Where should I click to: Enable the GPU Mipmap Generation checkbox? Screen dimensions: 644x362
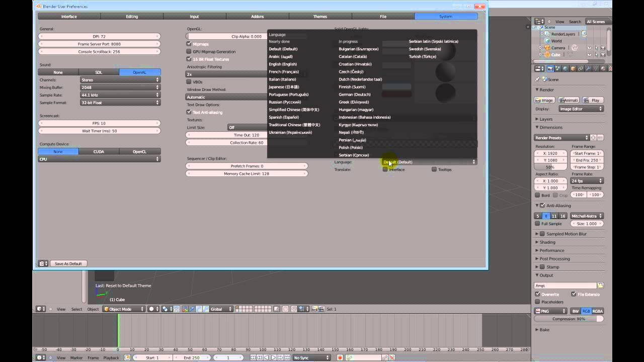(x=189, y=51)
